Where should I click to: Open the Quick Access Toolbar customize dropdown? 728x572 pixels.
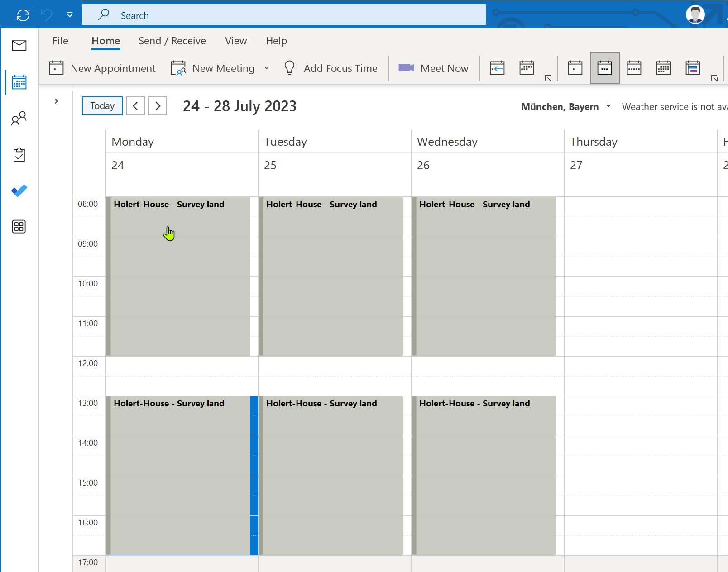[70, 15]
